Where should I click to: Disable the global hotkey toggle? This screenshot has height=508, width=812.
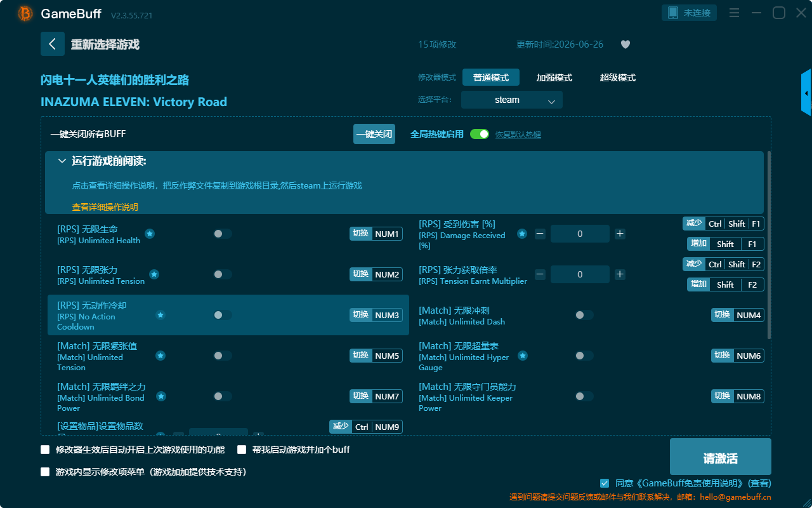pos(480,134)
